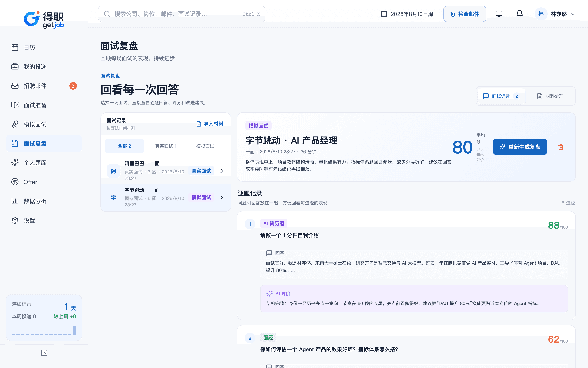Click the 模拟面试 tag on ByteDance record
Viewport: 588px width, 368px height.
(x=201, y=197)
